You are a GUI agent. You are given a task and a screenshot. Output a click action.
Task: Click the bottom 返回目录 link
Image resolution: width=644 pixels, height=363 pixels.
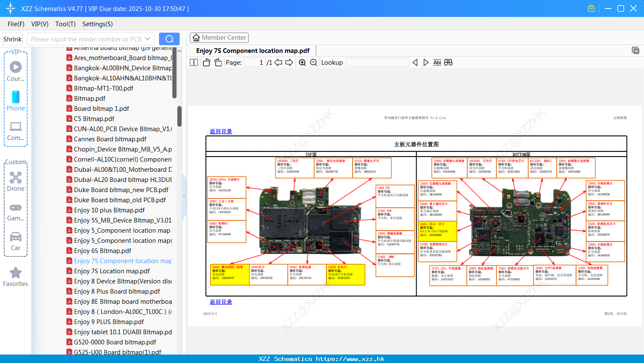[x=221, y=302]
